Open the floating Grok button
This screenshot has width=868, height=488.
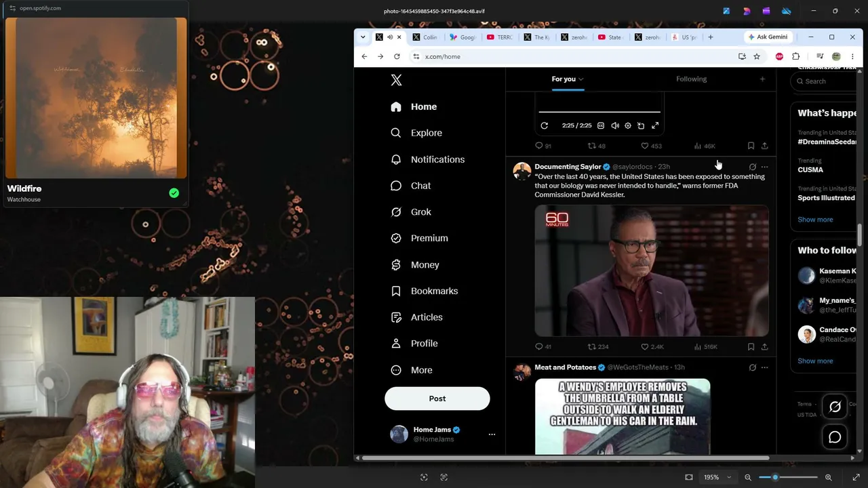pyautogui.click(x=835, y=407)
